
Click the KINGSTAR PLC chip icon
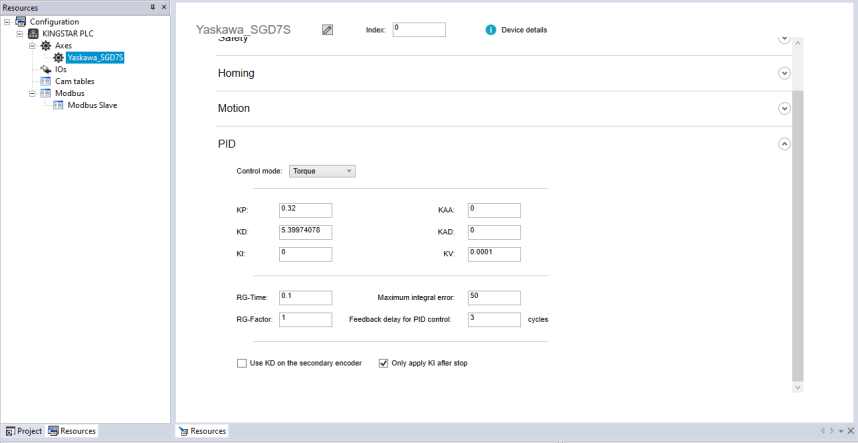point(33,34)
